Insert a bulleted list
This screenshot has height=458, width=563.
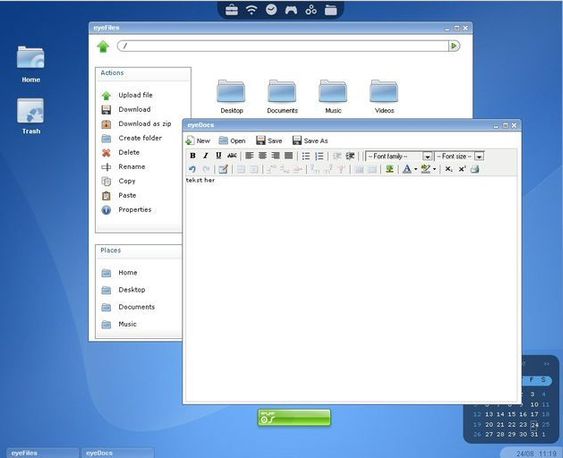tap(306, 156)
